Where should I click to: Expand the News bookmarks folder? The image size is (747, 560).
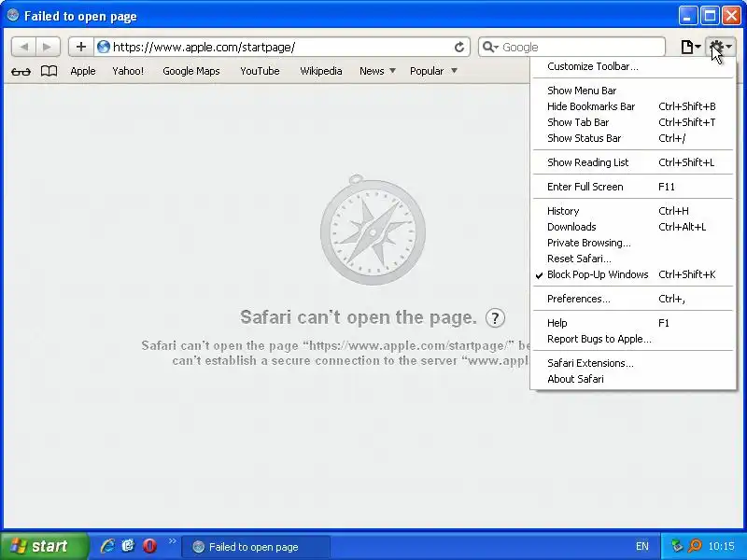coord(377,71)
